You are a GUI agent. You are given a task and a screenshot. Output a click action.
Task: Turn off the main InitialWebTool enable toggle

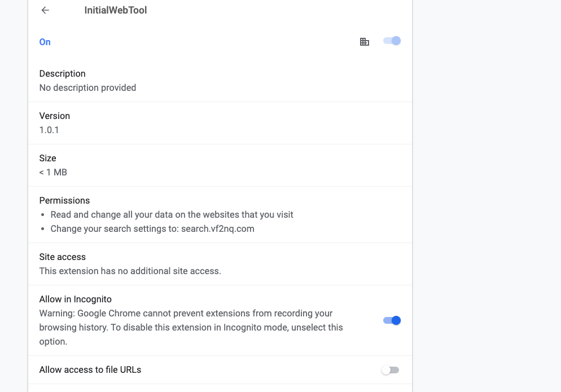pos(392,41)
